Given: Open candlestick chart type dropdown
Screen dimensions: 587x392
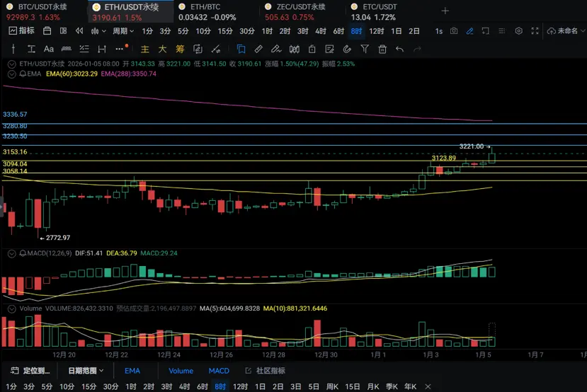Looking at the screenshot, I should [98, 31].
